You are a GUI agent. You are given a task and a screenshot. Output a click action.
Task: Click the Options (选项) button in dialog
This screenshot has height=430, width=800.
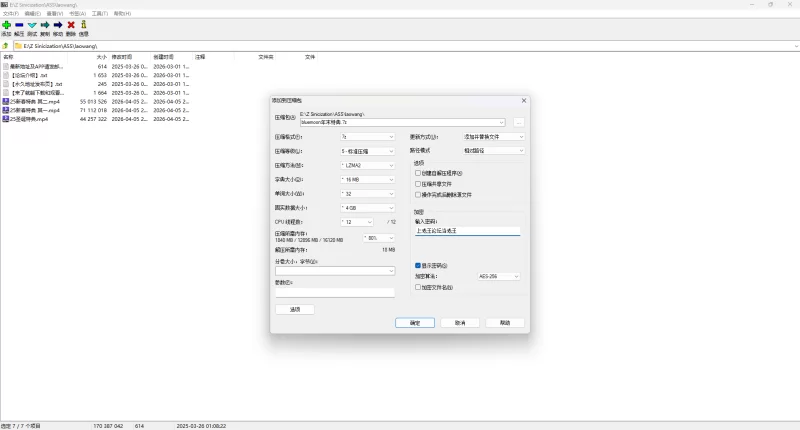(x=295, y=310)
